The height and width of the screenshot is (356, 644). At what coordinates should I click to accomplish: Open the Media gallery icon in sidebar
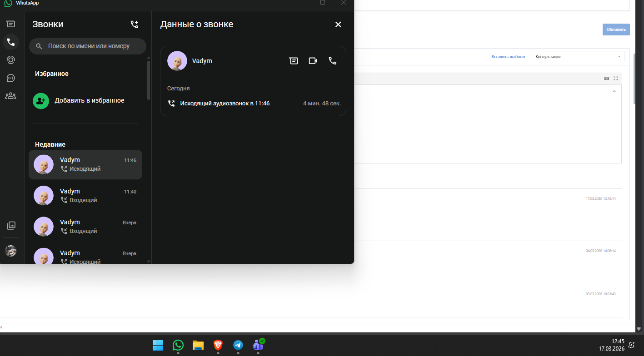point(11,225)
